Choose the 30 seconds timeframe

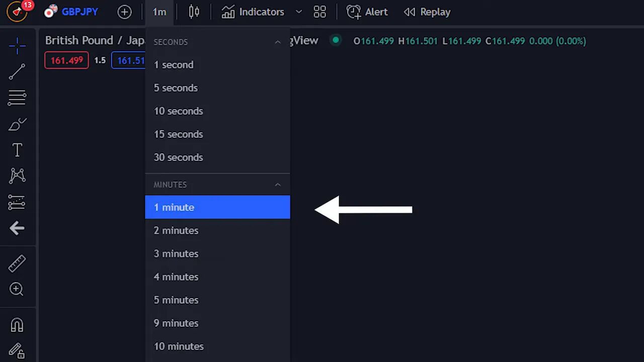[178, 157]
